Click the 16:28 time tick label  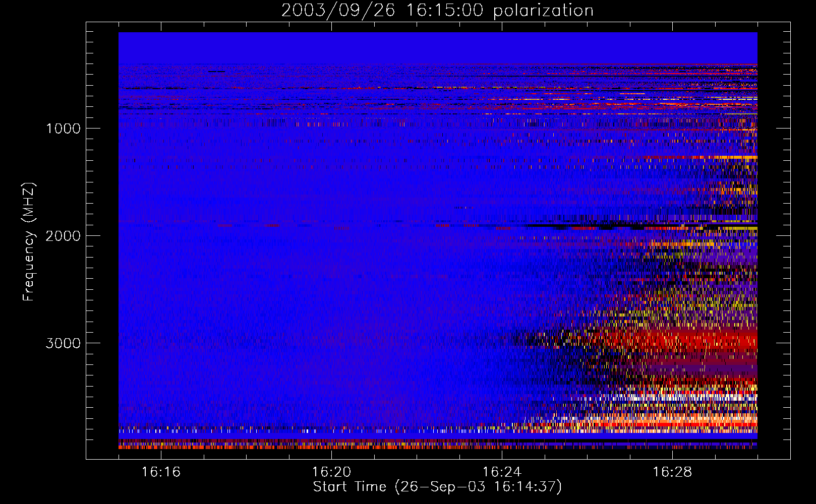(x=672, y=472)
